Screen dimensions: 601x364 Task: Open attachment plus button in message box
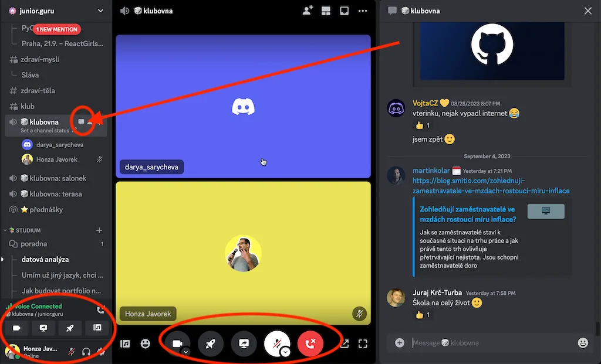pos(399,342)
